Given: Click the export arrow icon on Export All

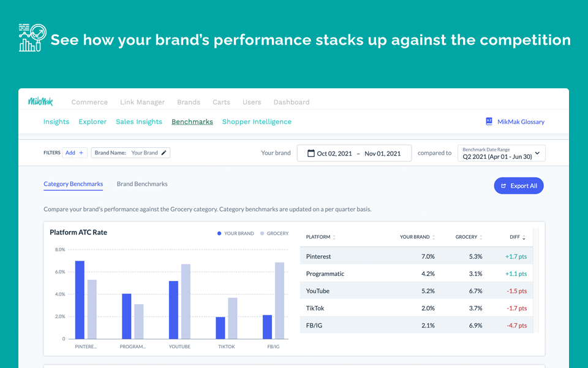Looking at the screenshot, I should click(505, 185).
